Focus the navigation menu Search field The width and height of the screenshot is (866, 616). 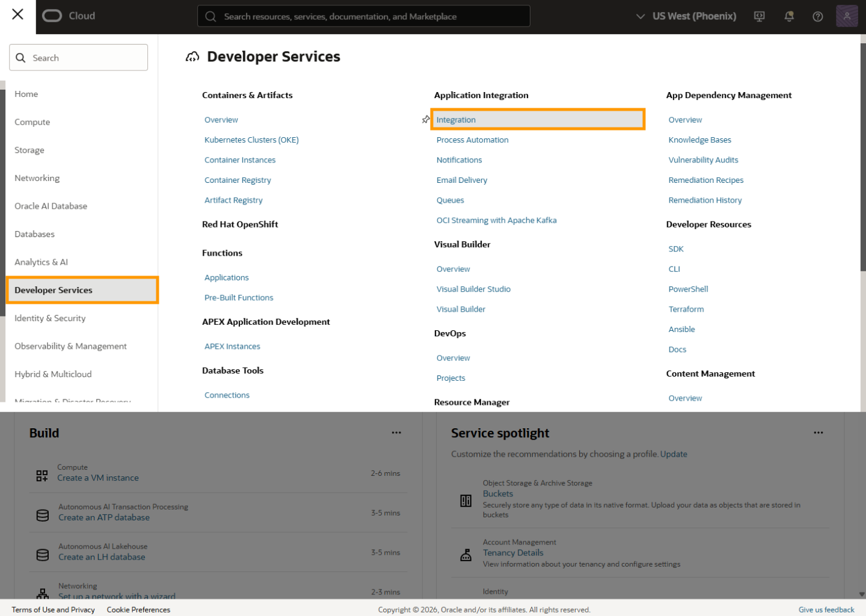point(79,58)
